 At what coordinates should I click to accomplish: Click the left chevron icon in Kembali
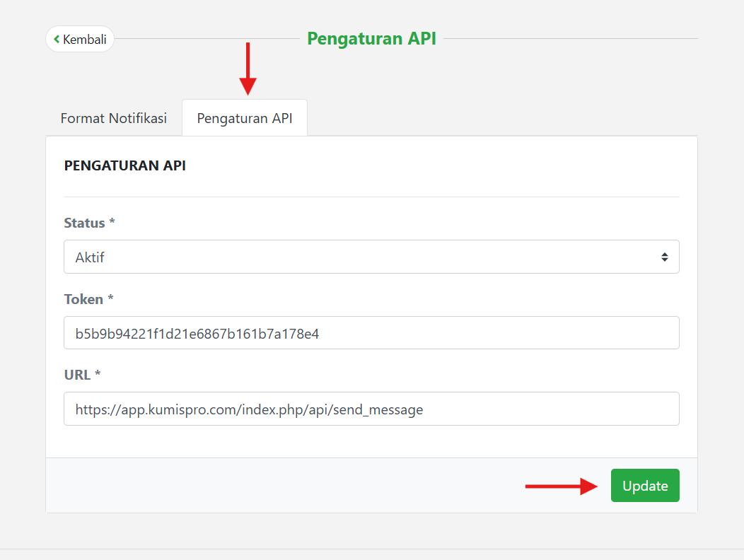[x=57, y=40]
